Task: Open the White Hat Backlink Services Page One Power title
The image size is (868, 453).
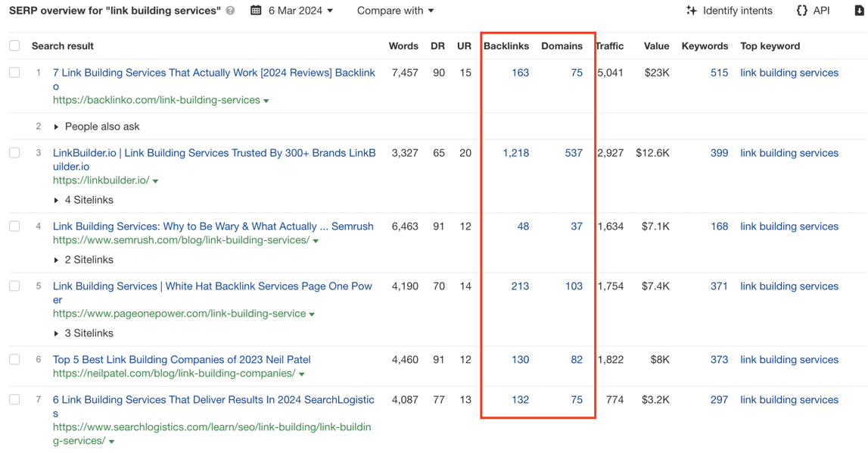Action: pyautogui.click(x=213, y=292)
